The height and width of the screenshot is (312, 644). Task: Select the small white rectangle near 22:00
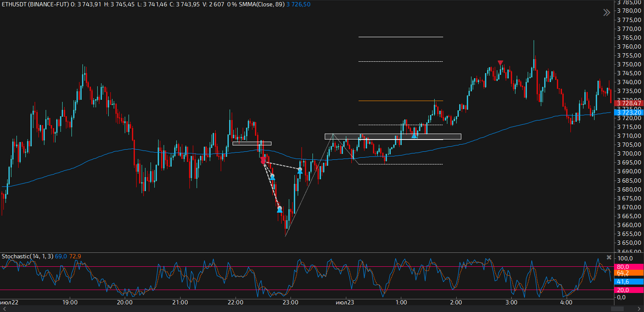pos(252,143)
